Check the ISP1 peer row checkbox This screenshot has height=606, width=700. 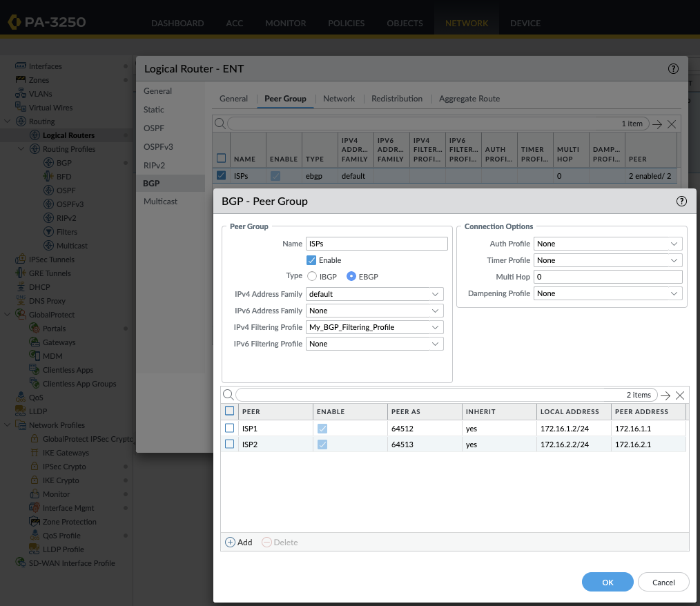(230, 429)
